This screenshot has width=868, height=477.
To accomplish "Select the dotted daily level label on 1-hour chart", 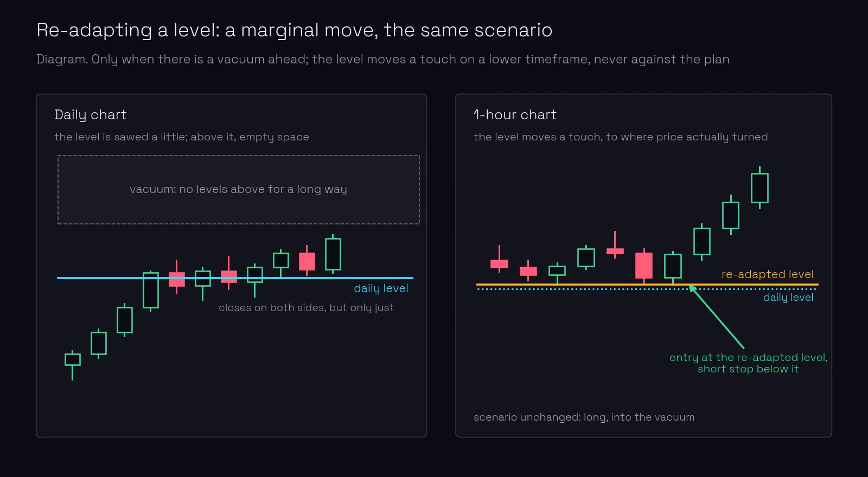I will [x=788, y=297].
